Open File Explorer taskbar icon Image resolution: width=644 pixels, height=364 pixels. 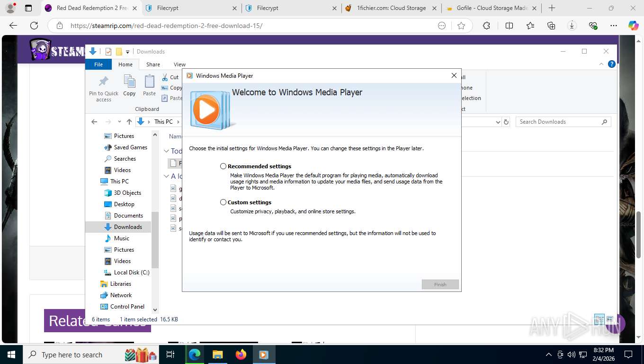coord(217,355)
